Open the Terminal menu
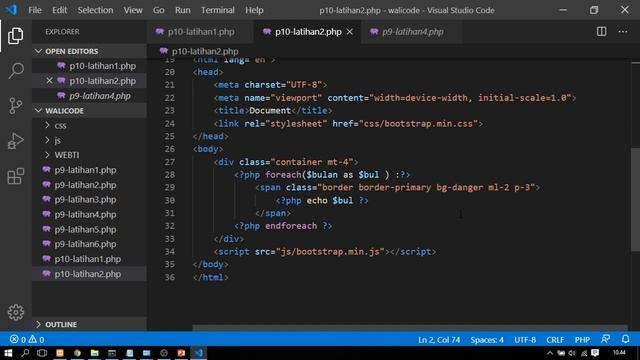The height and width of the screenshot is (360, 640). click(218, 10)
